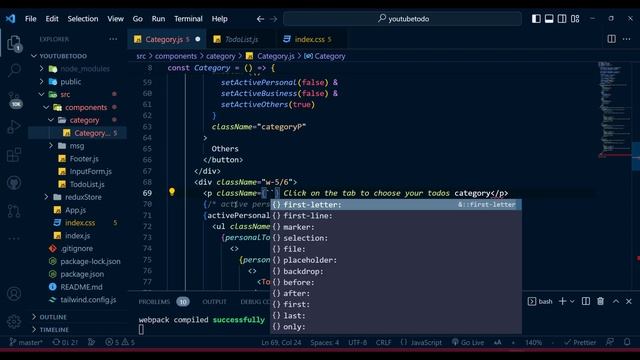Maximize the panel with the up chevron
Screen dimensions: 640x360
(616, 301)
